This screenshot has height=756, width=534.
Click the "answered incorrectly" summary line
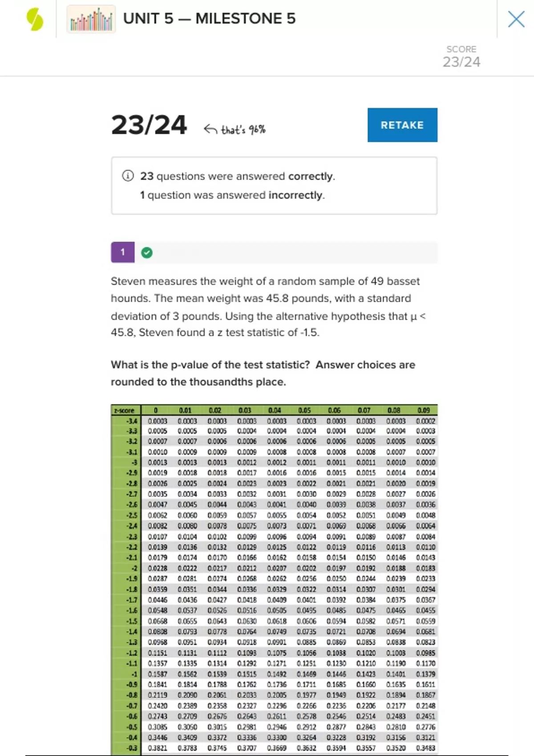[232, 195]
